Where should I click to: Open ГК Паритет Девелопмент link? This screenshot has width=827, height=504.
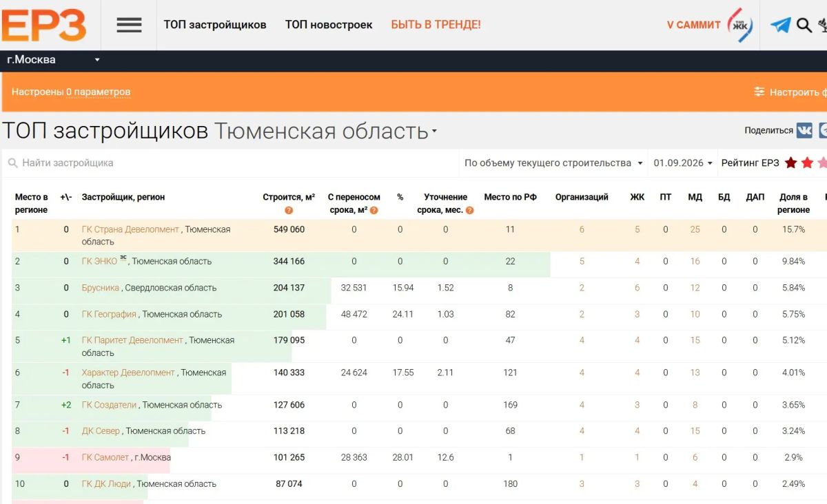pyautogui.click(x=133, y=340)
